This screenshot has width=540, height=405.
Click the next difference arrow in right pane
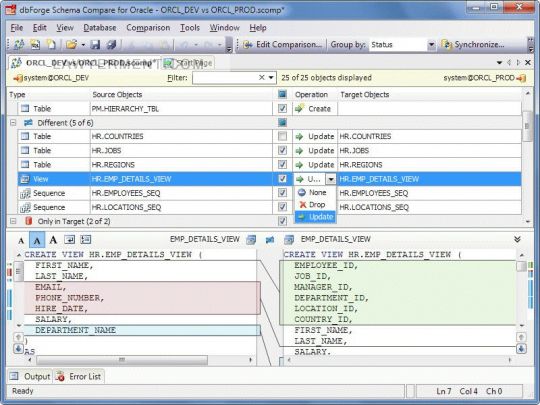[x=521, y=349]
